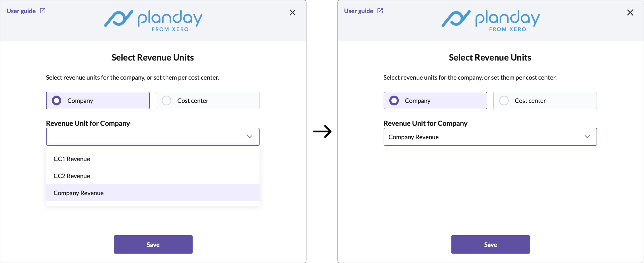The image size is (644, 263).
Task: Open dropdown showing Company Revenue
Action: (x=490, y=137)
